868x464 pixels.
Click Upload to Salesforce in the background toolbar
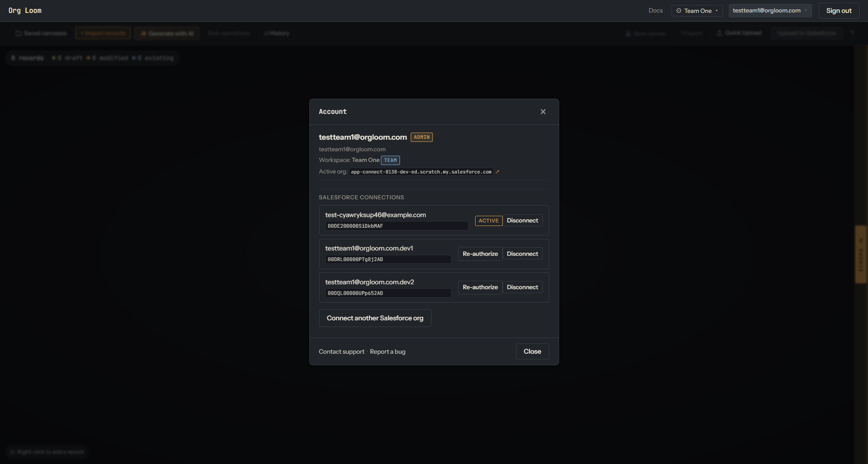[x=807, y=33]
